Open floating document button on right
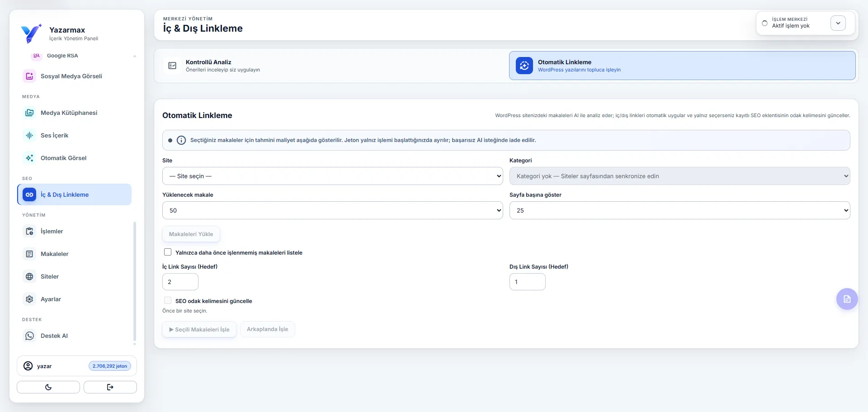The width and height of the screenshot is (868, 412). click(x=847, y=299)
